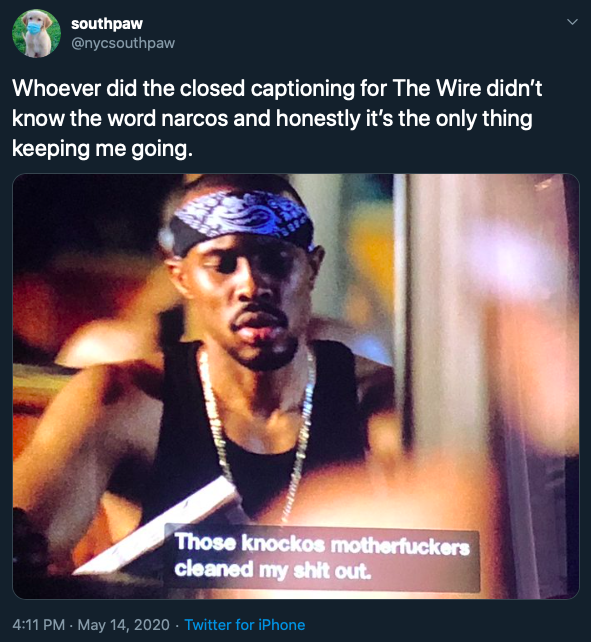Click the blue bandana in the photo
Screen dimensions: 591x642
pyautogui.click(x=240, y=218)
